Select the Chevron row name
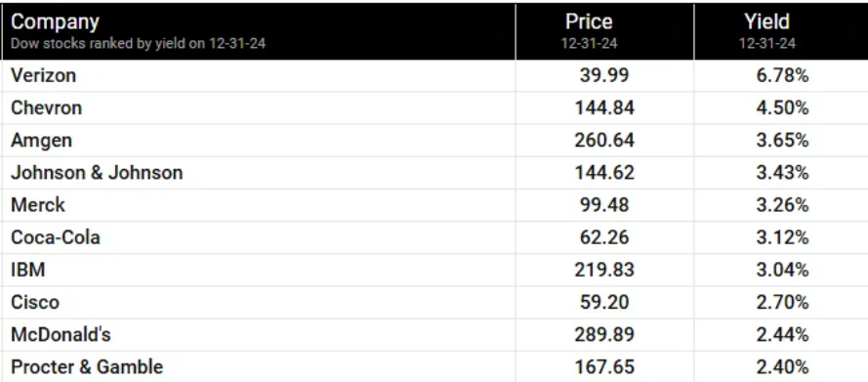This screenshot has width=868, height=382. click(x=47, y=107)
